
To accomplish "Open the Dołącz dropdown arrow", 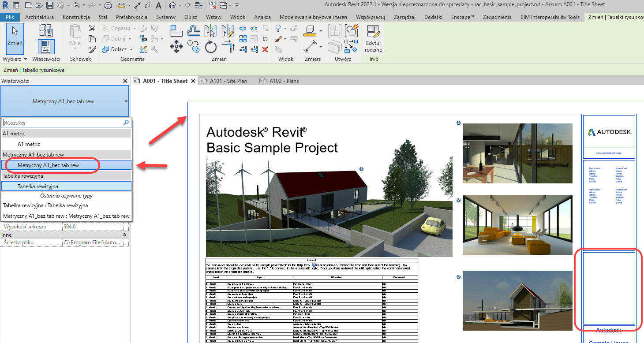I will [131, 49].
